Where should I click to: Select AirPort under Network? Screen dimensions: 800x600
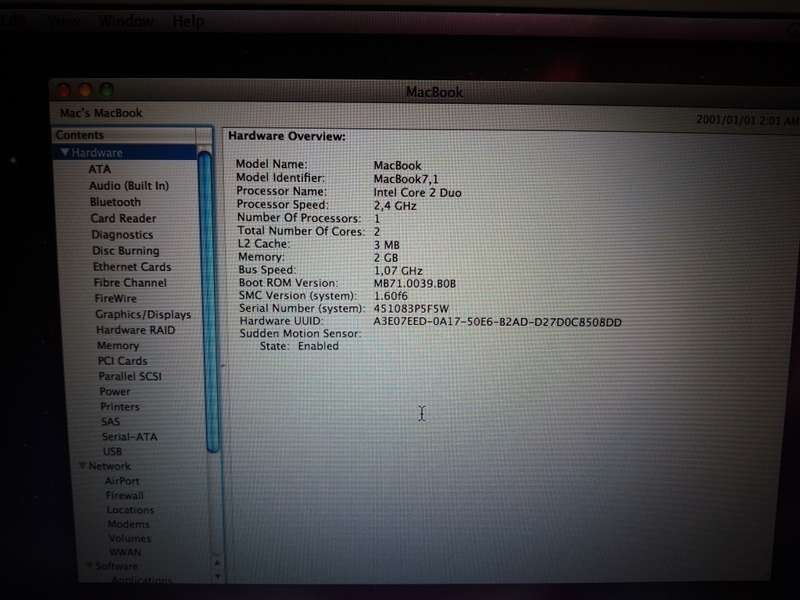122,481
